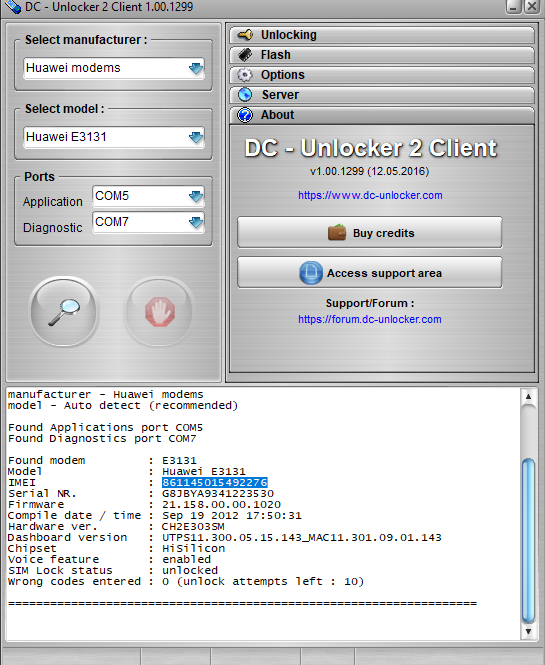This screenshot has width=545, height=665.
Task: Click the key icon beside Unlocking
Action: tap(245, 35)
